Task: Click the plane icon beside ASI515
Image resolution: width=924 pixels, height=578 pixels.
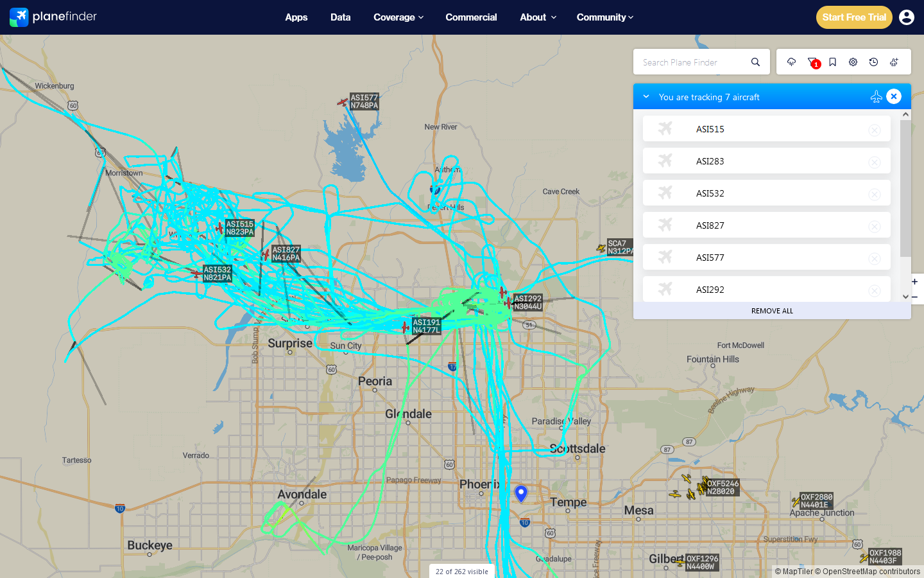Action: point(665,128)
